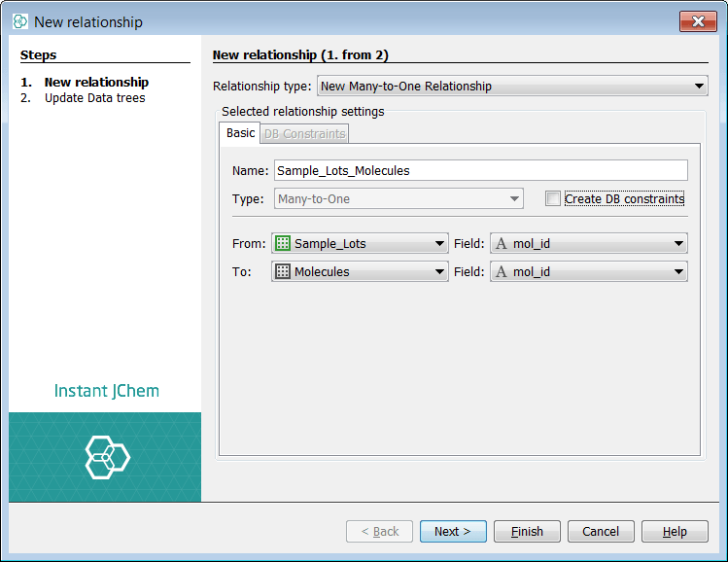Expand the To table dropdown

tap(440, 272)
